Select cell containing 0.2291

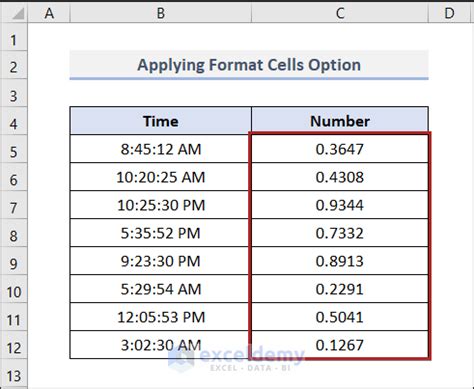[x=340, y=289]
